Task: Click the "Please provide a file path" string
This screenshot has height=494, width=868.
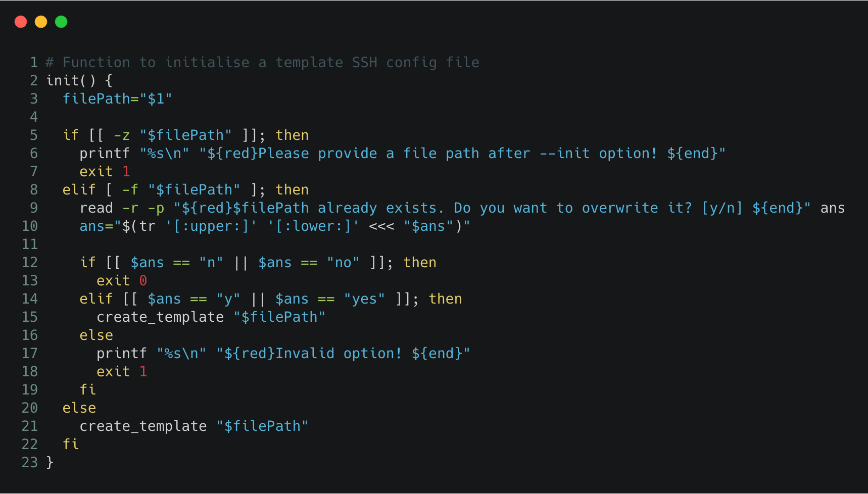Action: 462,153
